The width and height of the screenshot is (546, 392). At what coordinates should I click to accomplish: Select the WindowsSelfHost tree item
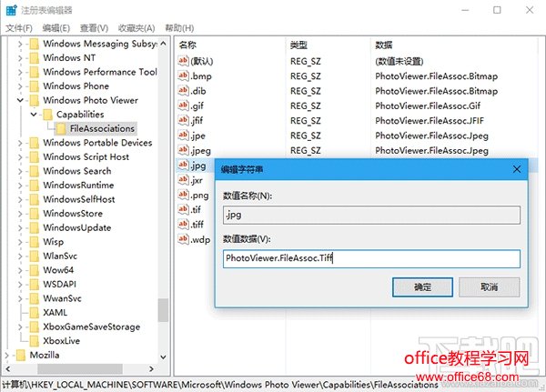[78, 199]
